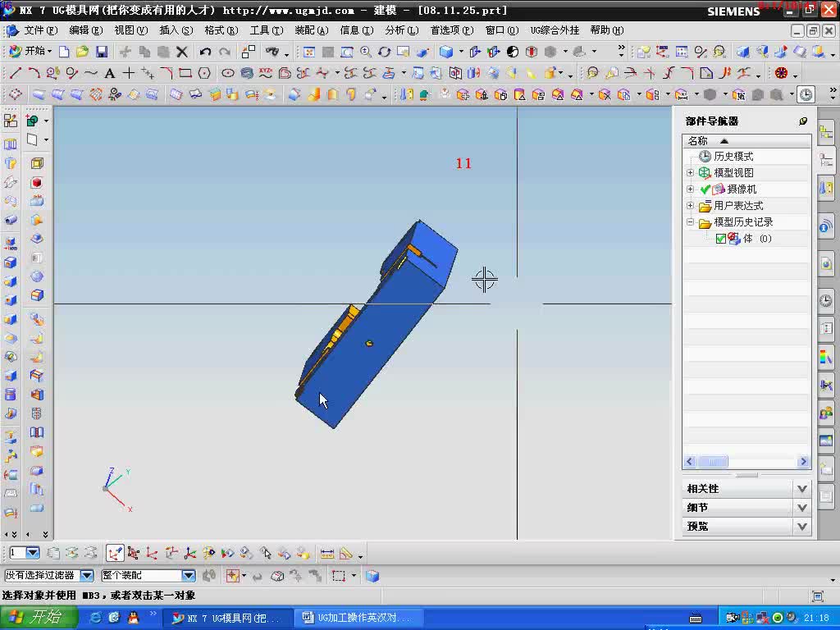Collapse the 模型历史记录 tree node
This screenshot has width=840, height=630.
coord(690,221)
